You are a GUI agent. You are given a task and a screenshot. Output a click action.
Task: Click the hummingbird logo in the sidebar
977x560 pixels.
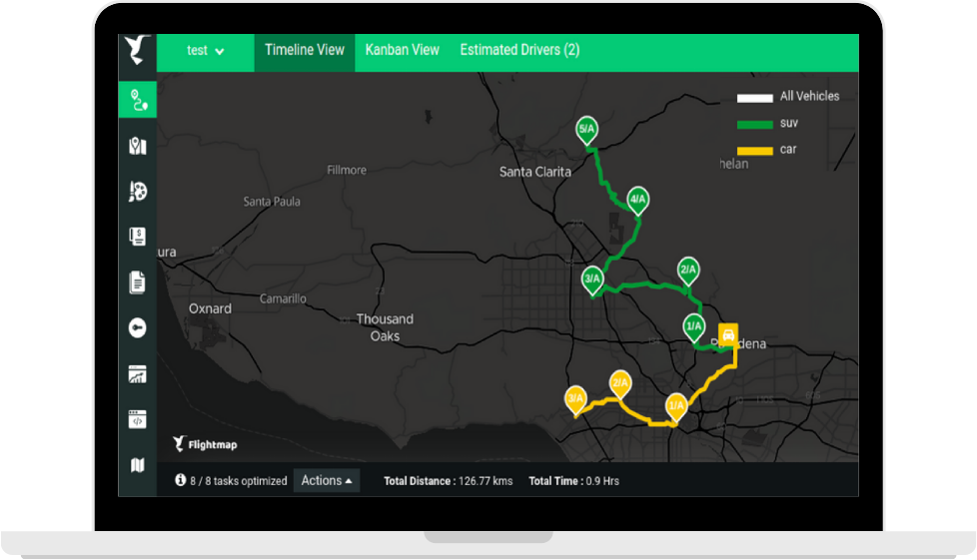pos(137,51)
